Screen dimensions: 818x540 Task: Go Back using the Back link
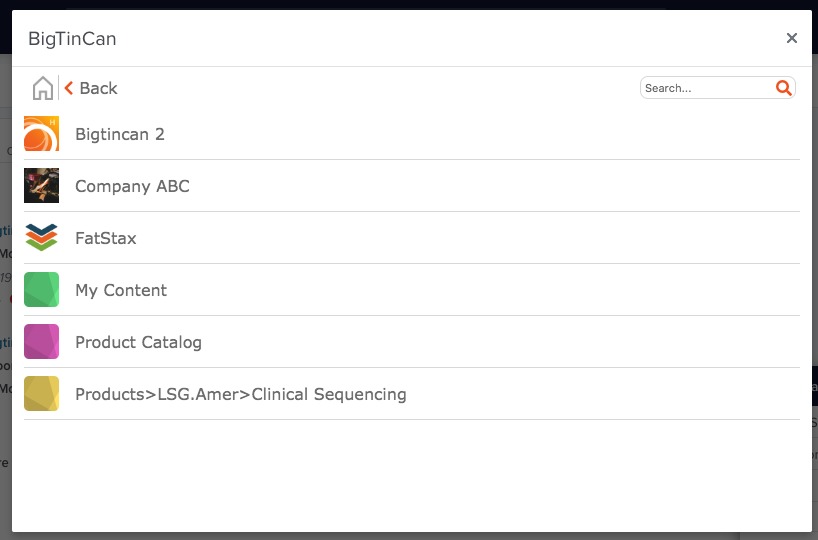pyautogui.click(x=98, y=88)
